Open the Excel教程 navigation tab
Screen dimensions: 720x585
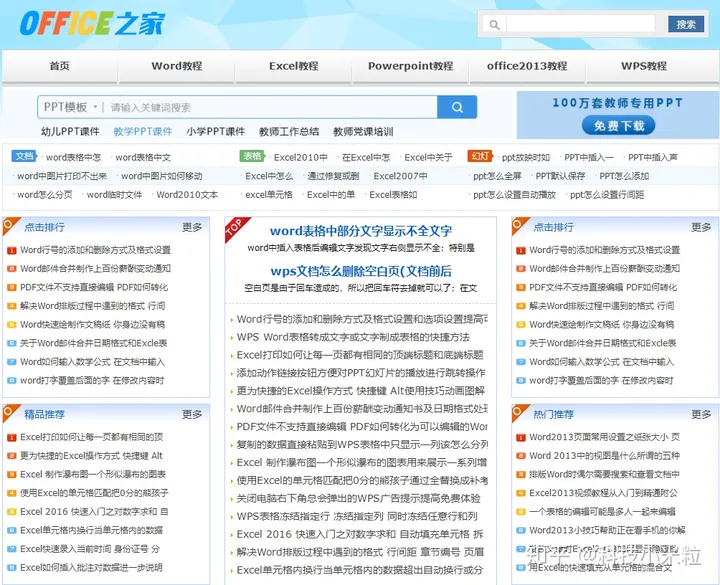294,66
